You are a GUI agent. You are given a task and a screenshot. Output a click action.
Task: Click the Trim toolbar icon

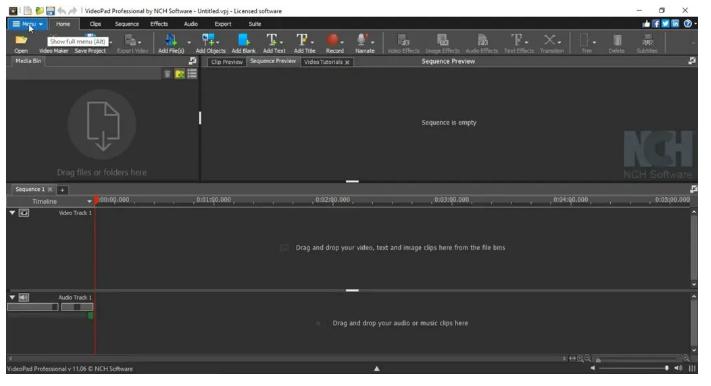click(x=584, y=40)
